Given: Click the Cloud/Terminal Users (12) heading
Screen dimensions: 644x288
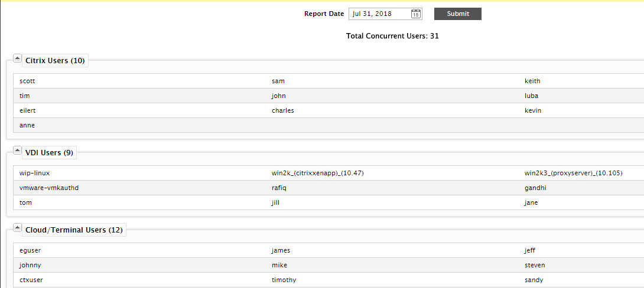Looking at the screenshot, I should click(x=74, y=230).
